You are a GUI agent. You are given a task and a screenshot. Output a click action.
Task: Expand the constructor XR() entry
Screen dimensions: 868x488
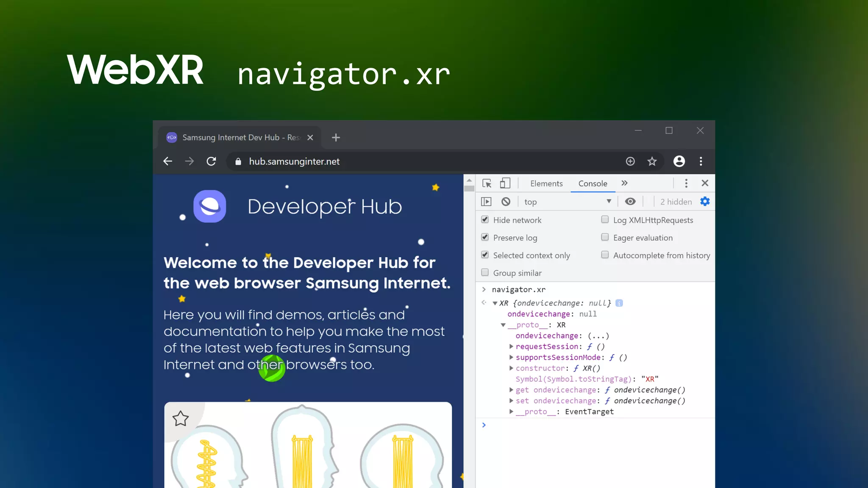511,368
